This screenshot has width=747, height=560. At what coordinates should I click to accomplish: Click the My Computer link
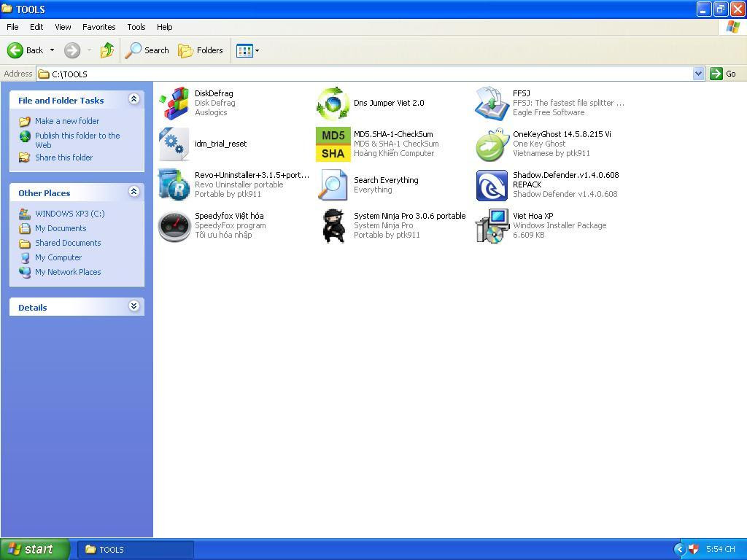point(58,257)
